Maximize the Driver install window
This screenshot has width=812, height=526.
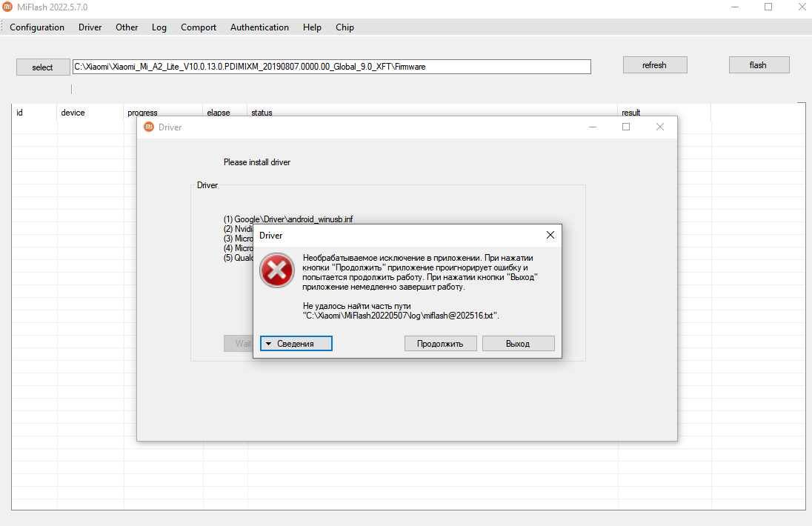(626, 127)
